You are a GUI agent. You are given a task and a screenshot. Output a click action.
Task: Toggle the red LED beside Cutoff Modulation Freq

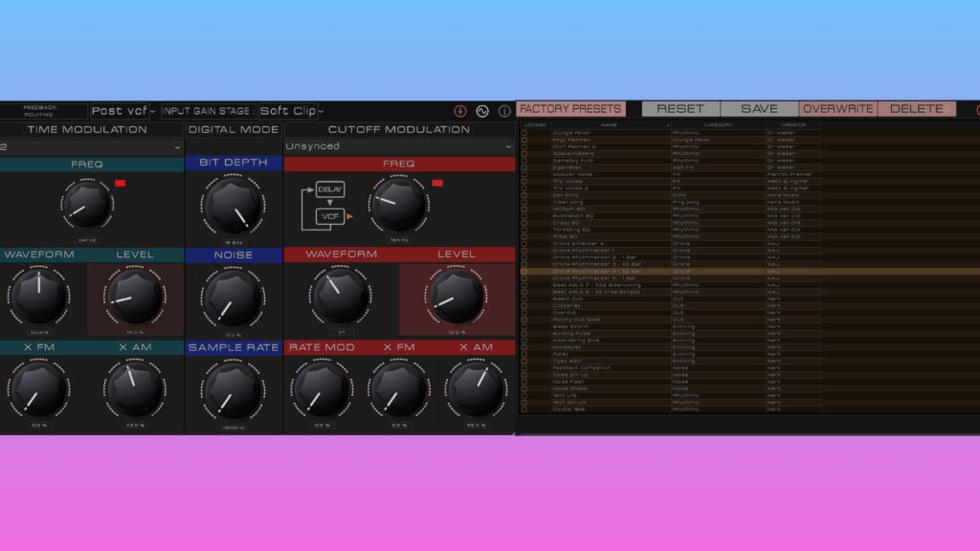437,183
